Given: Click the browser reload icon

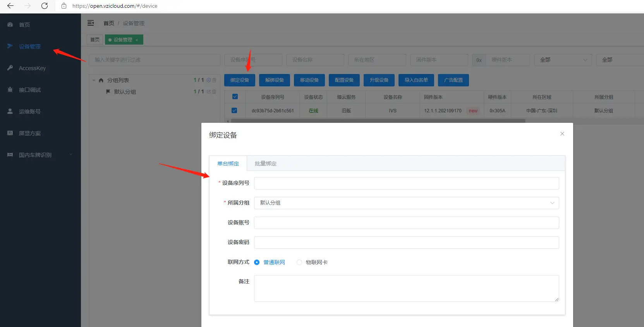Looking at the screenshot, I should [45, 6].
